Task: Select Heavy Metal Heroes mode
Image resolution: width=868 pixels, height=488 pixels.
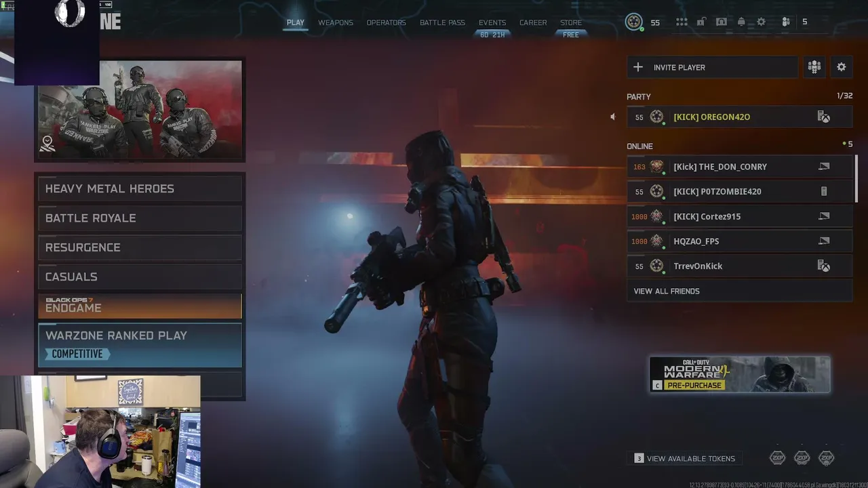Action: (140, 188)
